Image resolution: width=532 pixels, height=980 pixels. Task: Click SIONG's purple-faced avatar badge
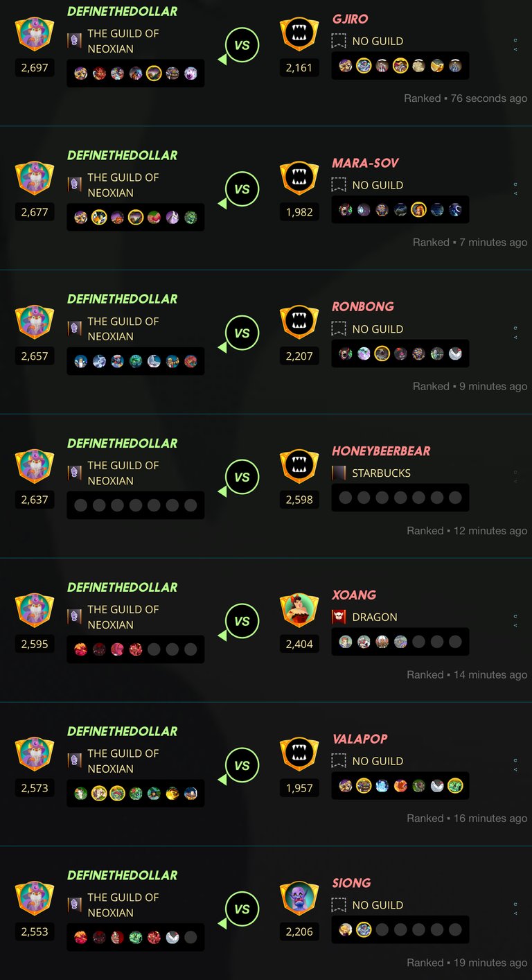pos(299,898)
